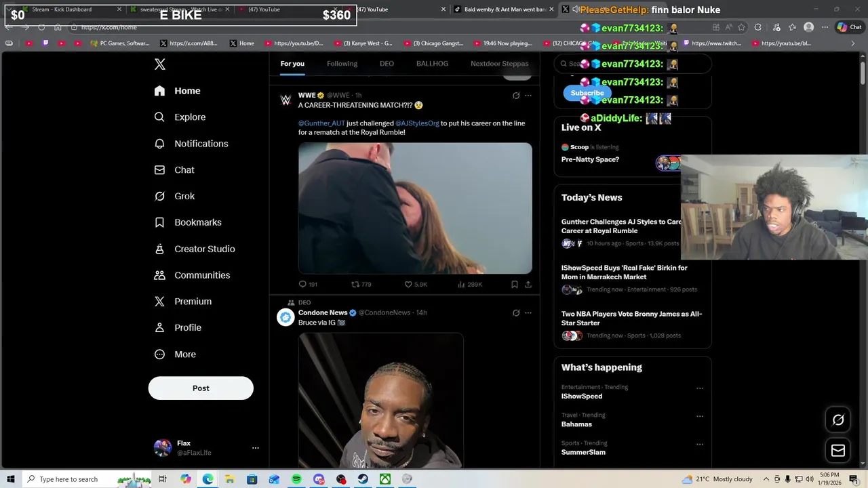Screen dimensions: 868x488
Task: Click Grok explain icon on Condone News post
Action: pyautogui.click(x=516, y=313)
